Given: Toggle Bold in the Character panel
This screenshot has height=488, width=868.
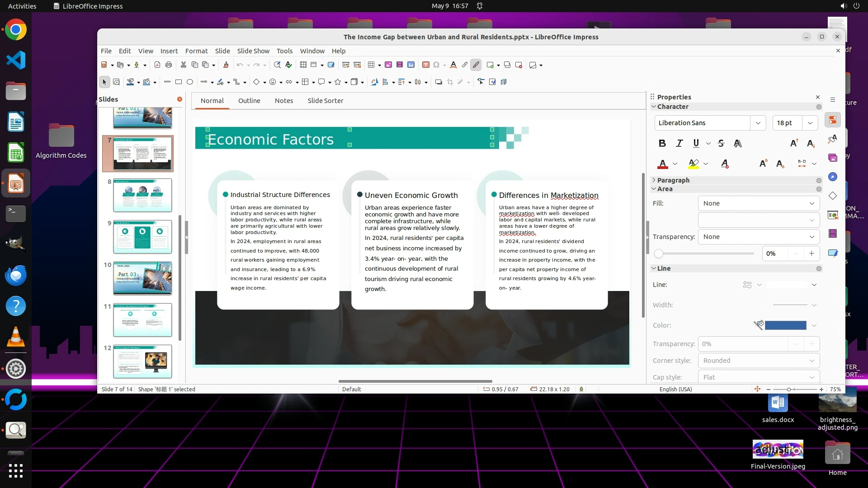Looking at the screenshot, I should [x=662, y=144].
